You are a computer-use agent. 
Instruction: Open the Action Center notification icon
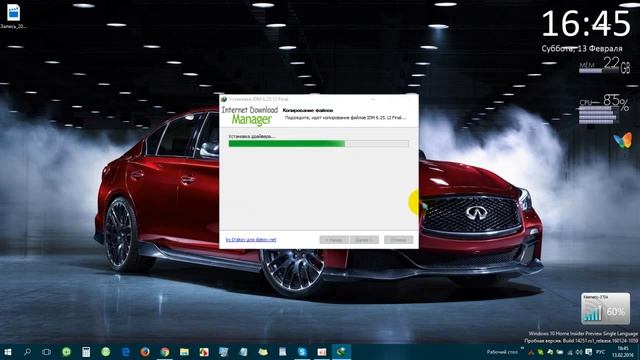coord(589,352)
